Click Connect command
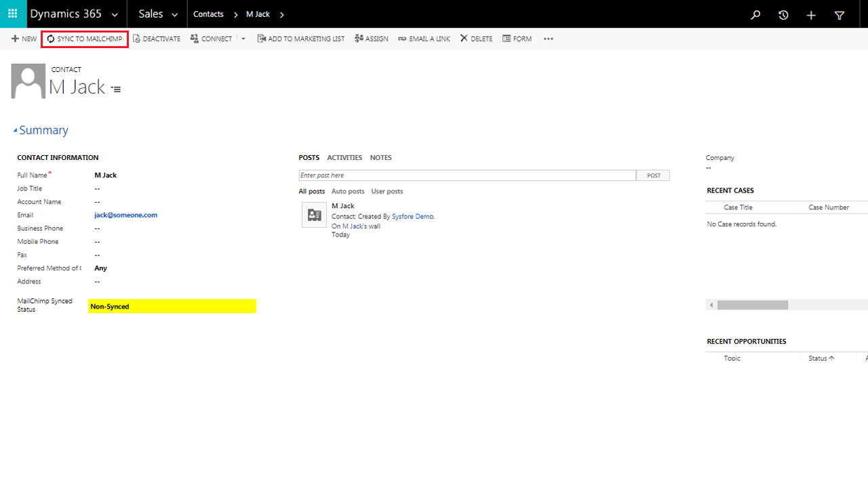The height and width of the screenshot is (488, 868). pos(211,39)
